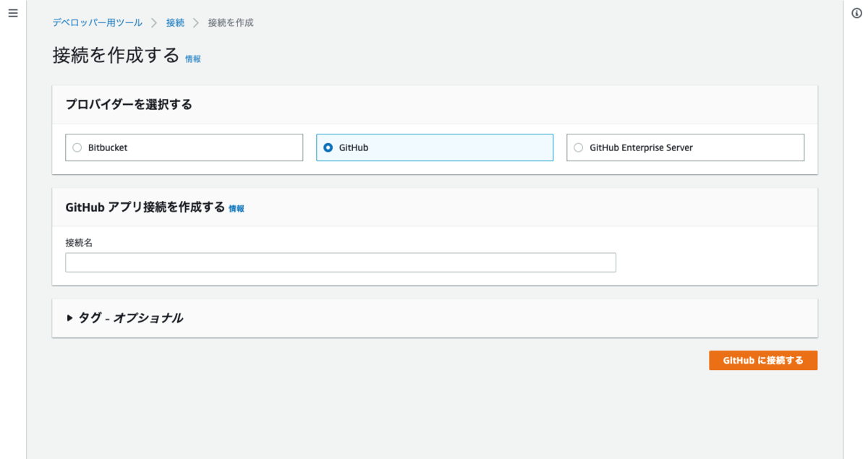This screenshot has height=459, width=868.
Task: Open the info panel icon
Action: click(x=856, y=14)
